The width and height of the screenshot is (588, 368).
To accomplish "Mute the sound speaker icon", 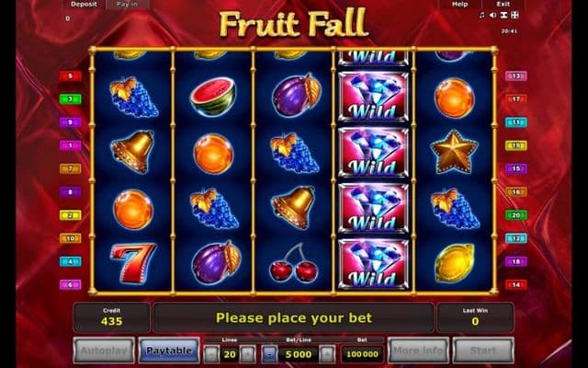I will tap(493, 15).
